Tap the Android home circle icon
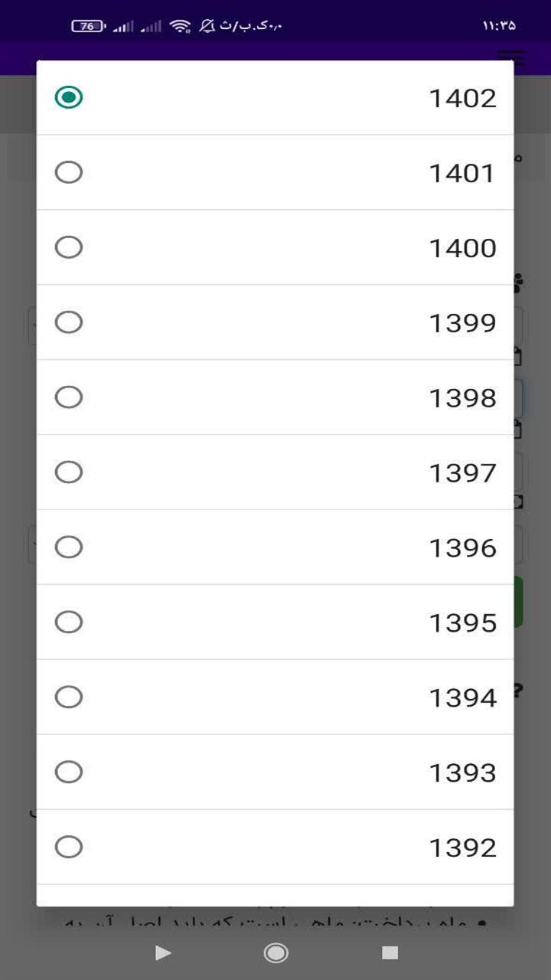 [x=275, y=952]
